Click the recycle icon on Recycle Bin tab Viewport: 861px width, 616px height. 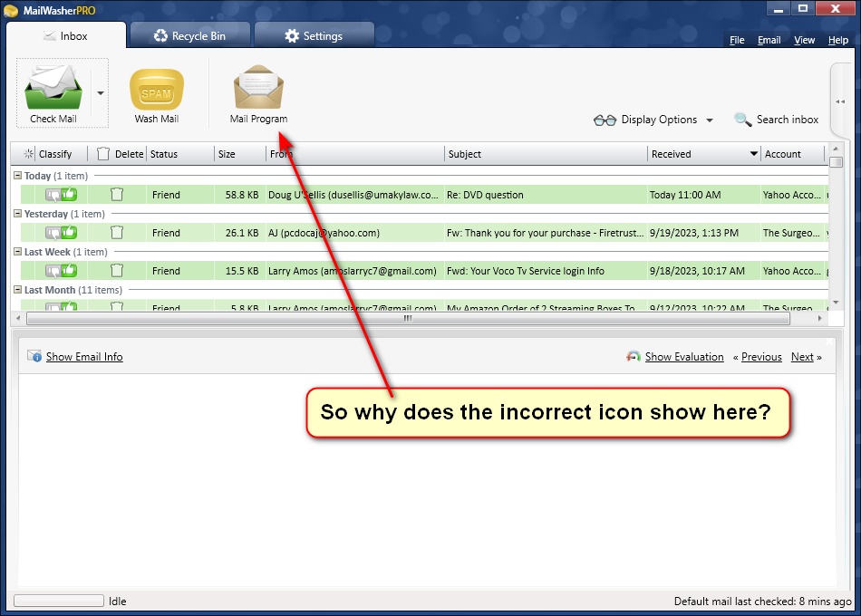160,35
